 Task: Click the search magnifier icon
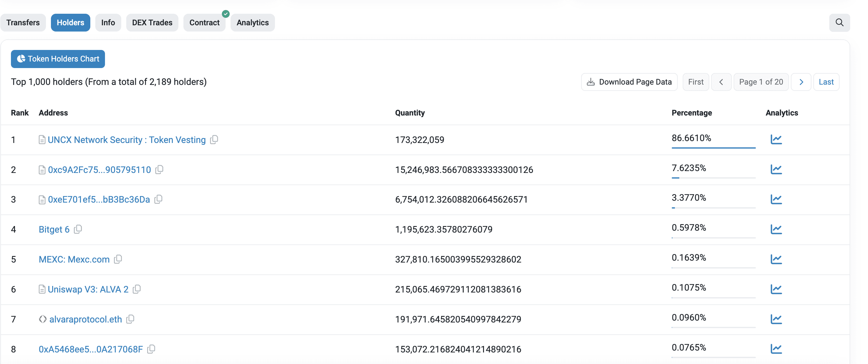839,22
